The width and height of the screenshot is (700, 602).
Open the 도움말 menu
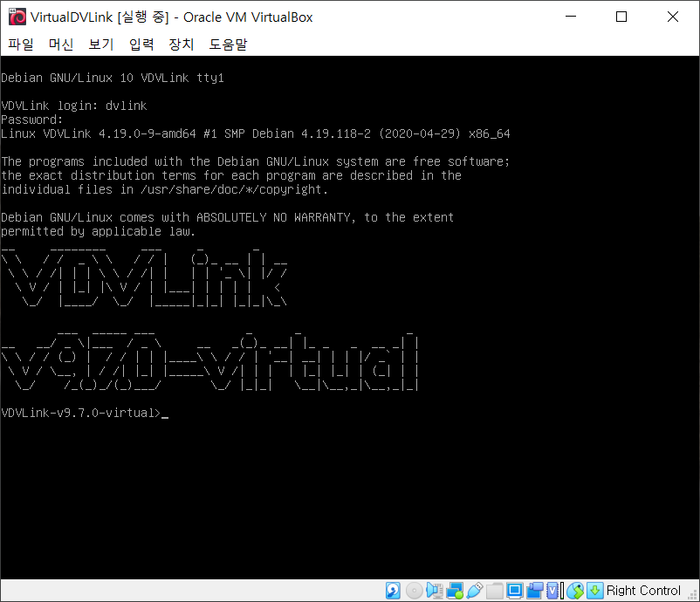pos(228,44)
